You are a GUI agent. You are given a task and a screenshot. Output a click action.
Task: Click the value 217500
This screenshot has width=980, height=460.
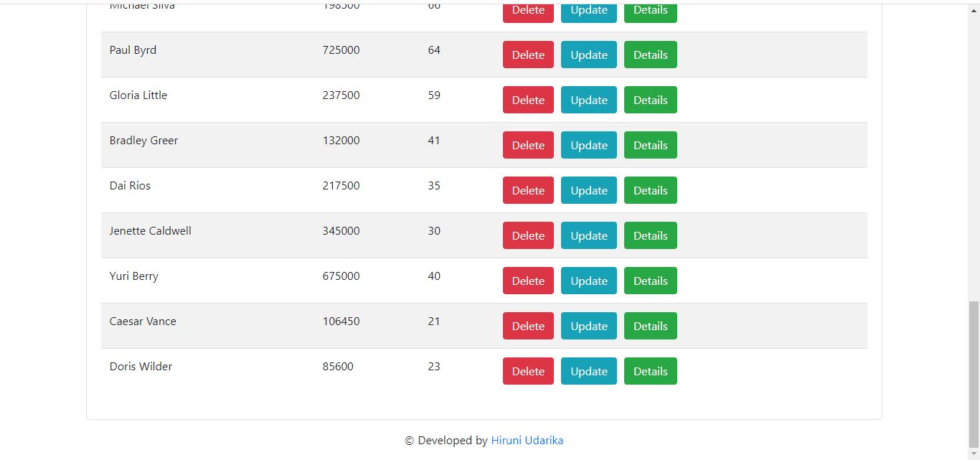point(341,186)
